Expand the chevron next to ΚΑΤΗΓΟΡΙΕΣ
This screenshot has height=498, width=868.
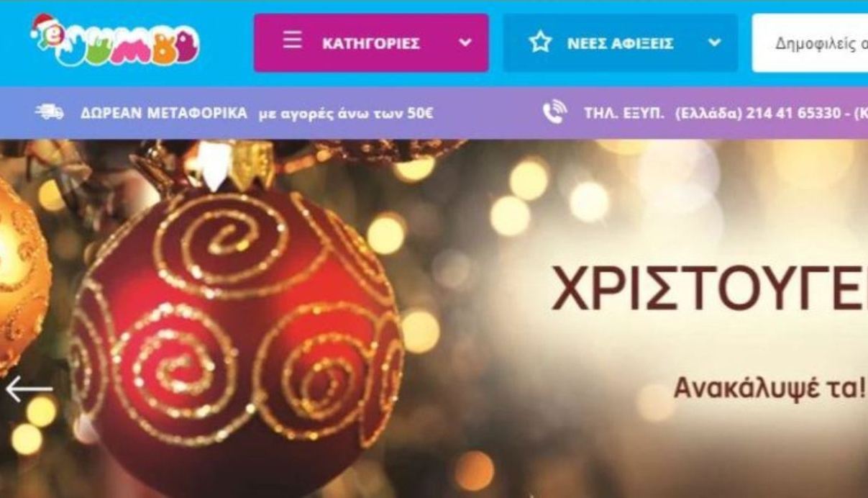[465, 43]
